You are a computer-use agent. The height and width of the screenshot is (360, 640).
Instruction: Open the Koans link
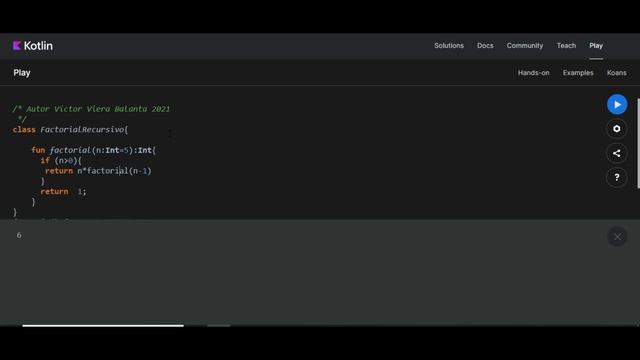616,73
